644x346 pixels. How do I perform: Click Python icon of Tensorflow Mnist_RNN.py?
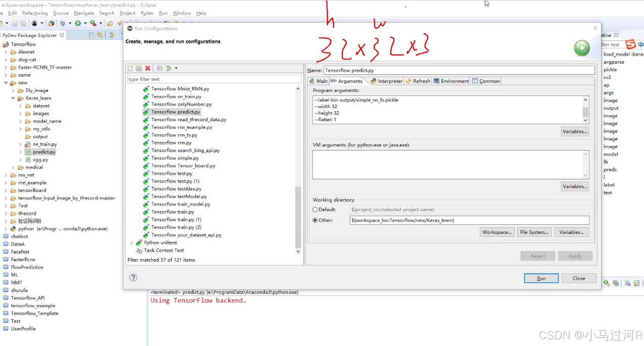pyautogui.click(x=146, y=89)
